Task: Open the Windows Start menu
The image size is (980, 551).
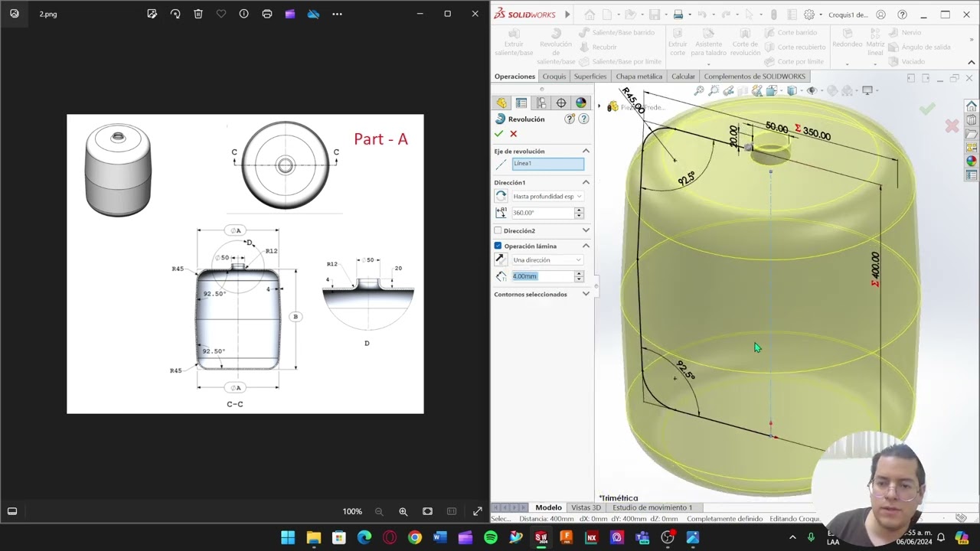Action: click(x=288, y=538)
